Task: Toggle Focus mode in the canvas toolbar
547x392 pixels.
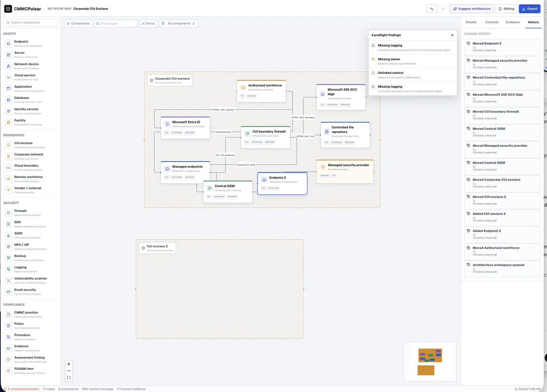Action: point(148,23)
